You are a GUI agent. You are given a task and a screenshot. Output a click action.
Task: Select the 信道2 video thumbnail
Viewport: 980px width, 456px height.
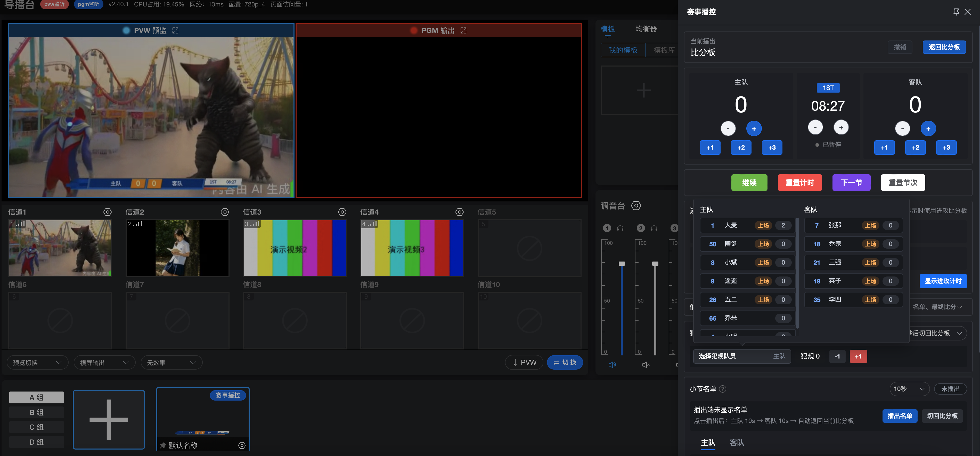(x=178, y=248)
